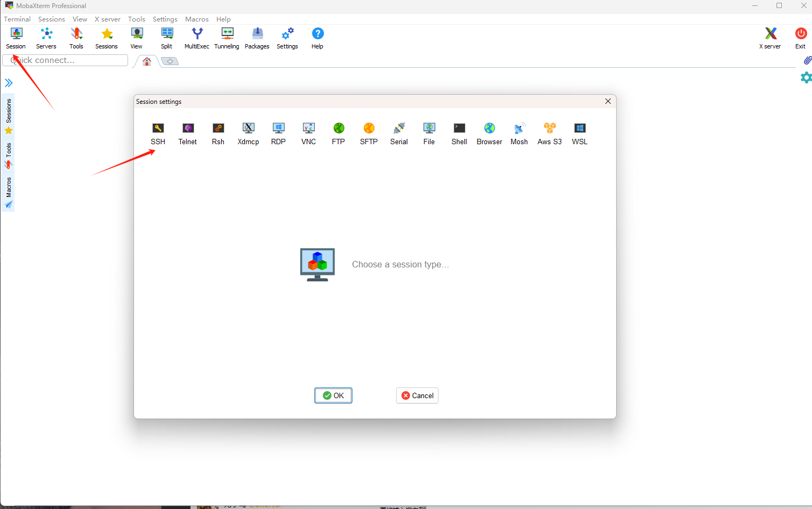Select the FTP session type
Viewport: 812px width, 509px height.
tap(338, 134)
